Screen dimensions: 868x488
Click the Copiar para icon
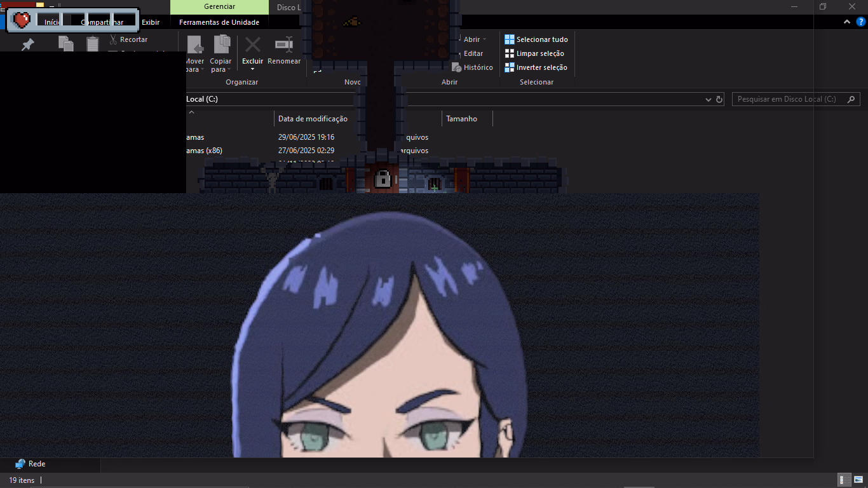(221, 44)
